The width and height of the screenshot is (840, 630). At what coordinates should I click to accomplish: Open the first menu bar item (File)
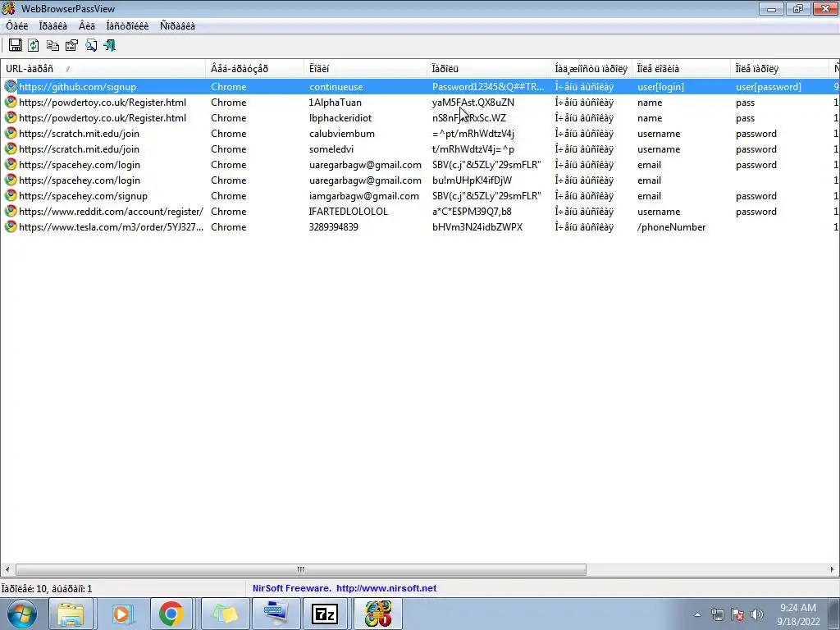17,25
